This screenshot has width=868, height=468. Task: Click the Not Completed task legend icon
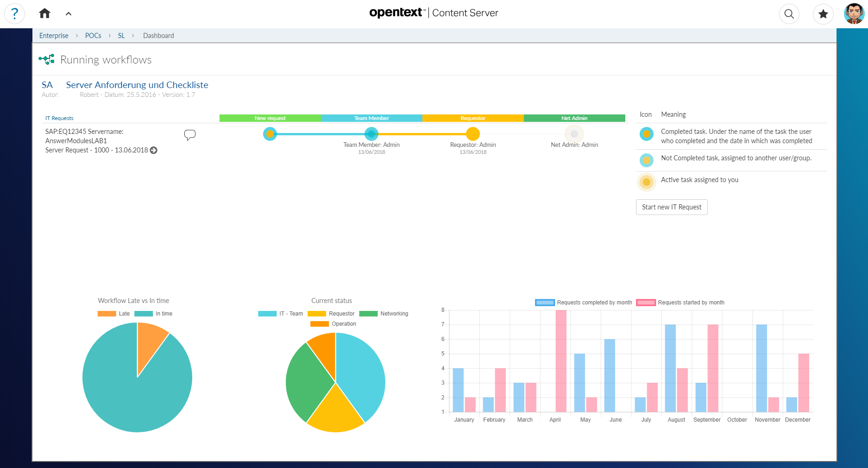coord(647,160)
